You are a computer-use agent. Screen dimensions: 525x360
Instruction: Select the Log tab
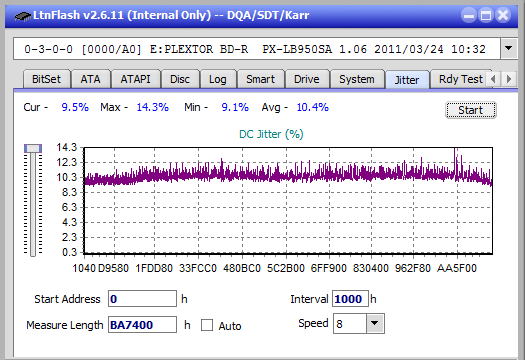218,79
